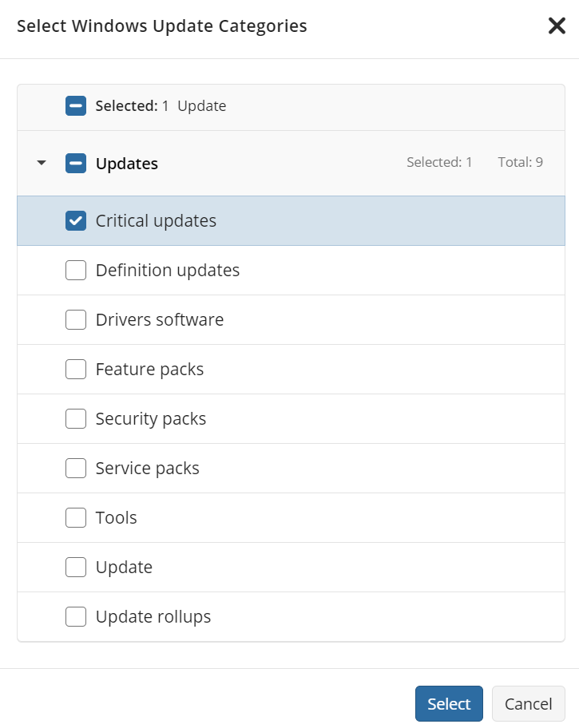Viewport: 579px width, 728px height.
Task: Cancel the category selection
Action: [x=528, y=703]
